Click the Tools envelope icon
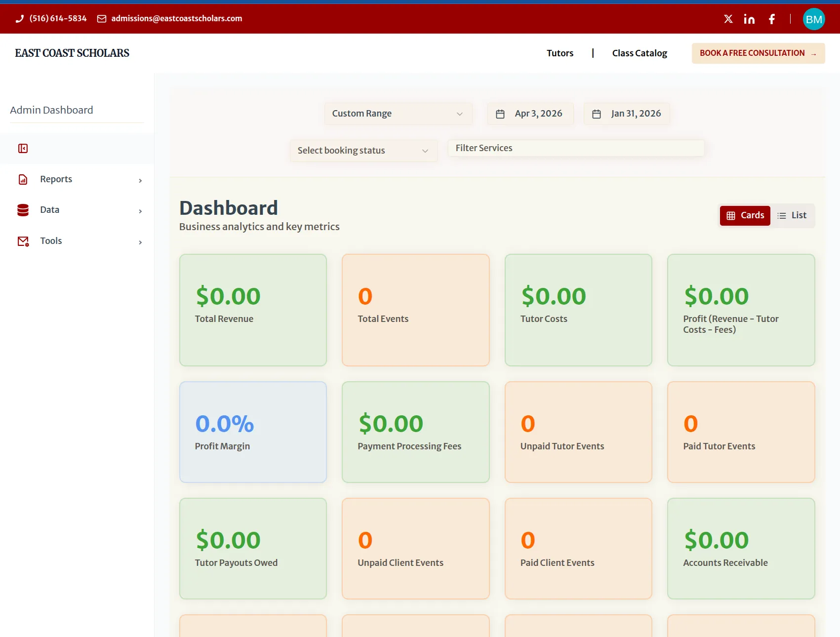Screen dimensions: 840x637 point(23,241)
